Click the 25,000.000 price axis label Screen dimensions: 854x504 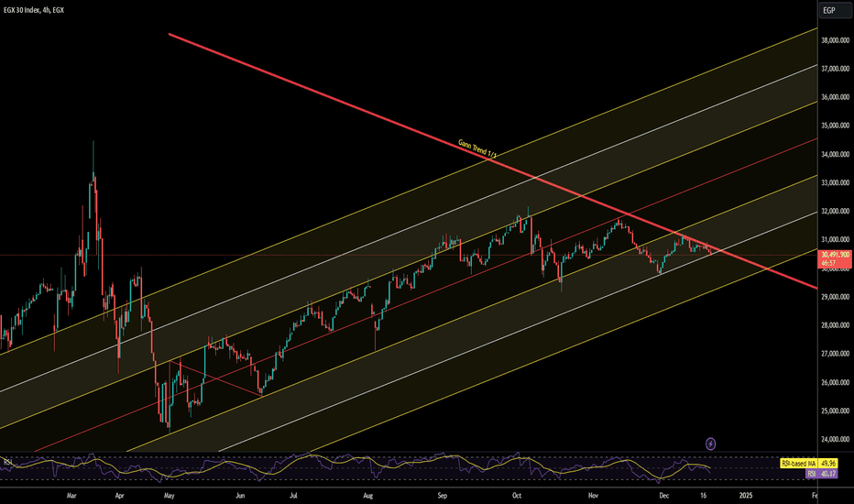click(835, 411)
